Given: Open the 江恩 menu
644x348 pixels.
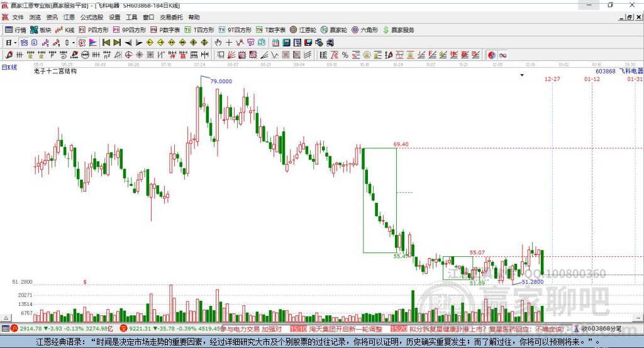Looking at the screenshot, I should click(69, 17).
